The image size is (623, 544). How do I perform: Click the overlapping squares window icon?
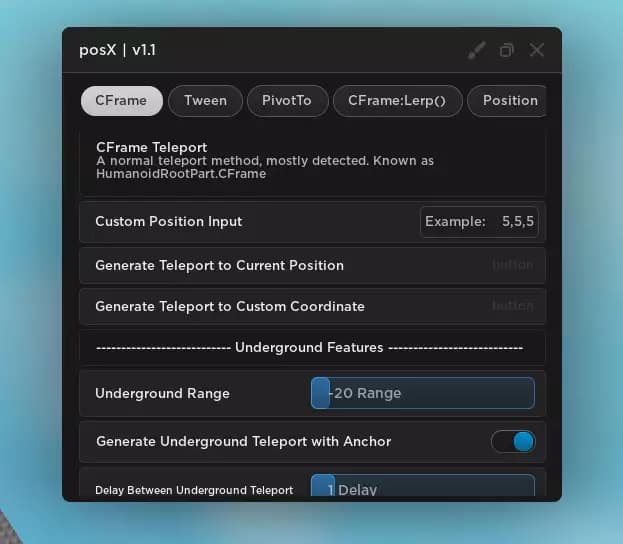(x=507, y=50)
